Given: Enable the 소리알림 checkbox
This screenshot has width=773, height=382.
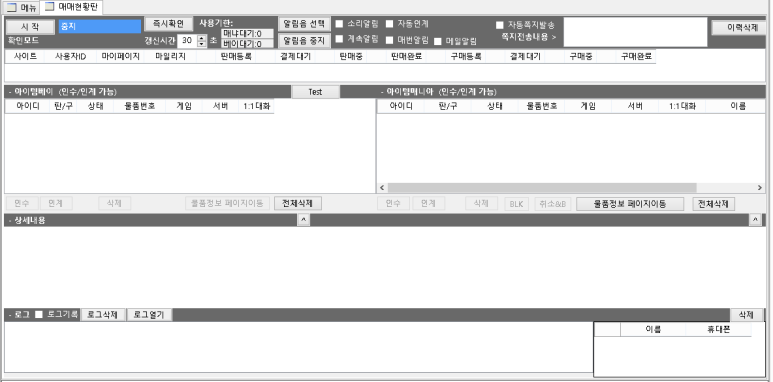Looking at the screenshot, I should (x=339, y=24).
